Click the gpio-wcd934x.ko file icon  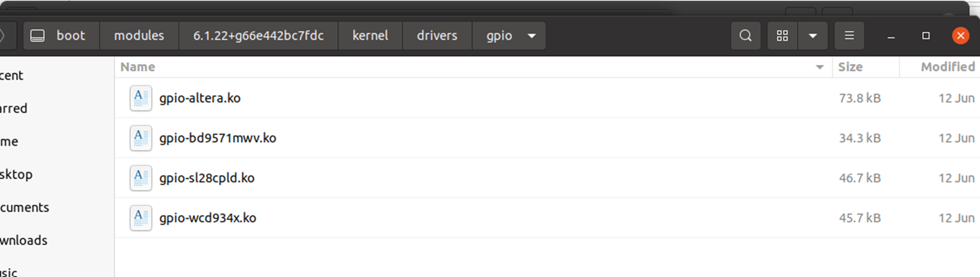140,218
